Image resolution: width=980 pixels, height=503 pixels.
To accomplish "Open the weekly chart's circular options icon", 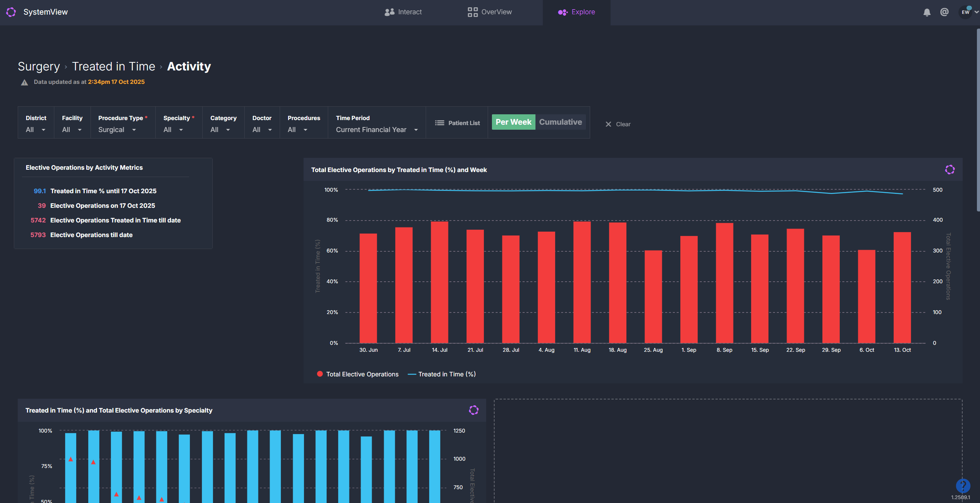I will coord(950,170).
